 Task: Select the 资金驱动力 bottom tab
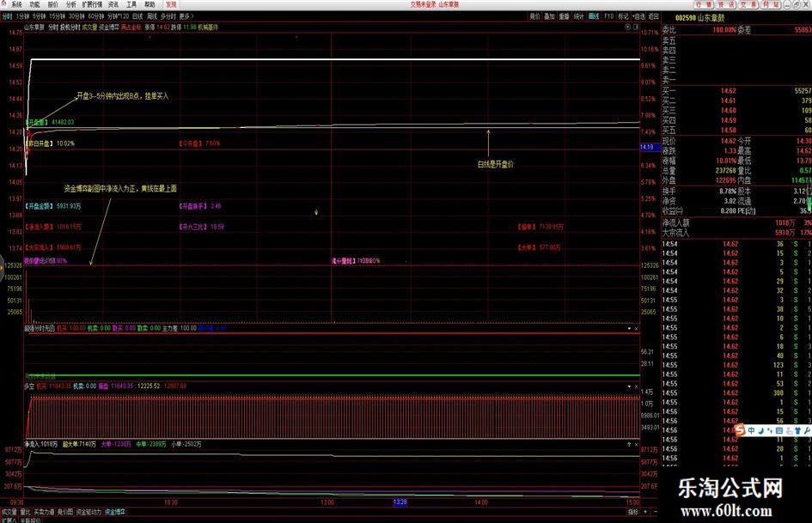click(x=89, y=512)
